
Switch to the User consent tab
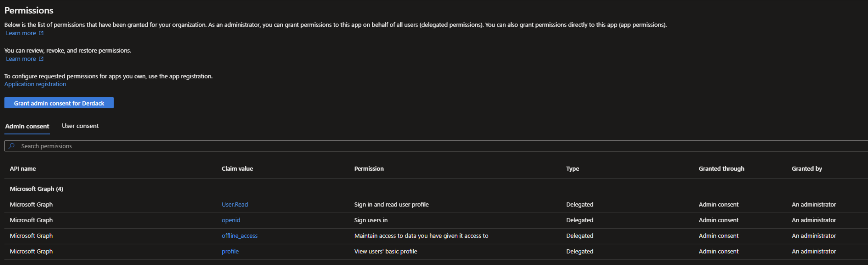click(80, 126)
